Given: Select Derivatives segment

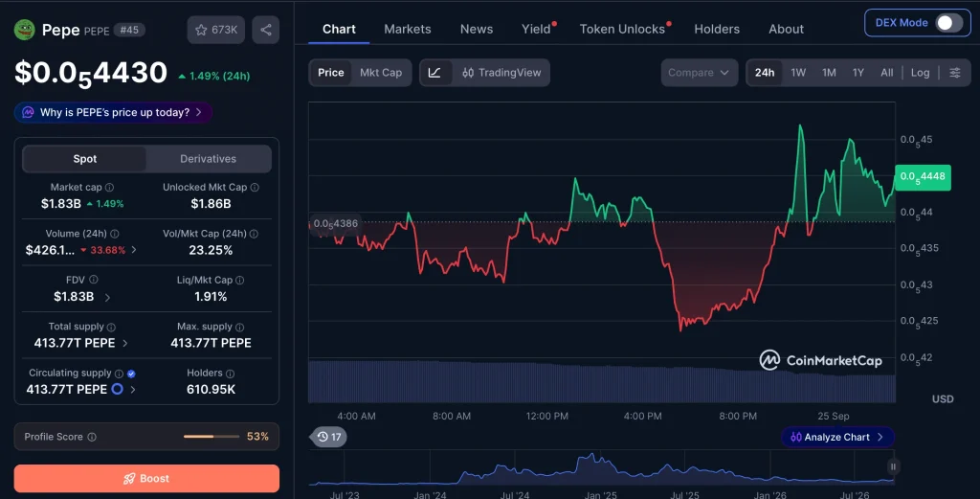Looking at the screenshot, I should coord(208,159).
